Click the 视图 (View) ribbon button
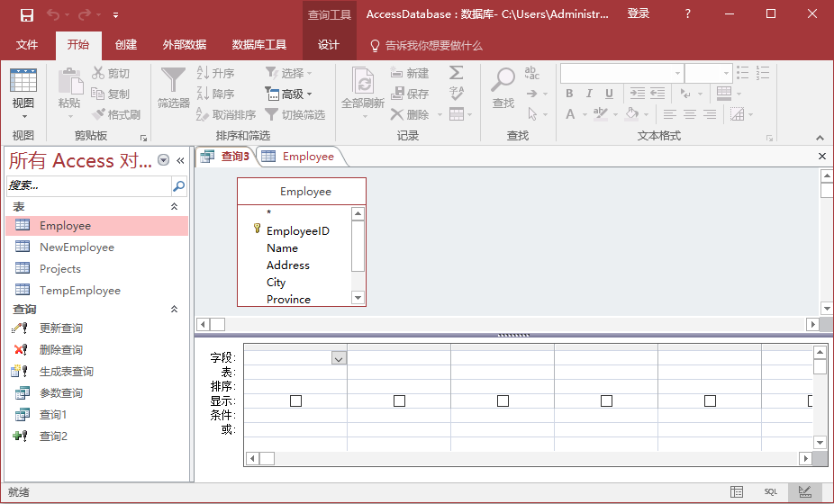 (23, 90)
